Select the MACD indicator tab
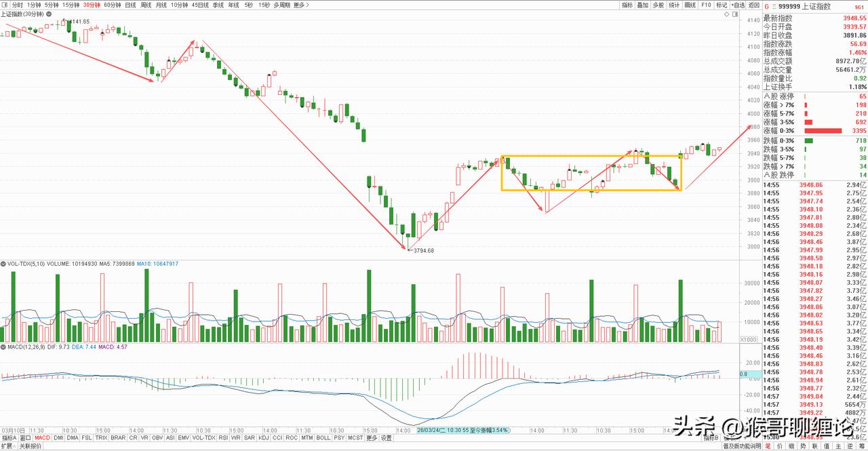The image size is (868, 451). 42,437
